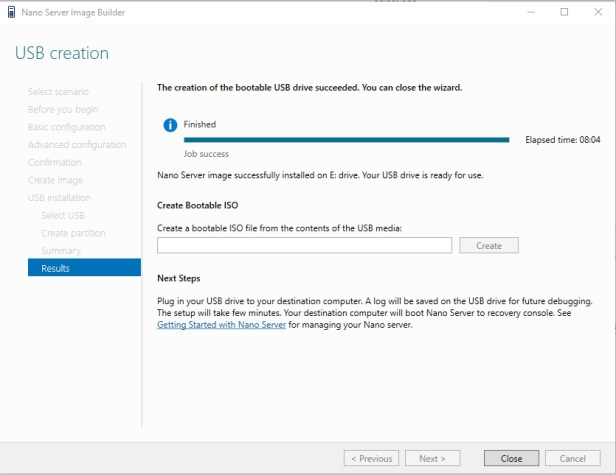Image resolution: width=616 pixels, height=475 pixels.
Task: Open the Basic configuration step
Action: point(66,127)
